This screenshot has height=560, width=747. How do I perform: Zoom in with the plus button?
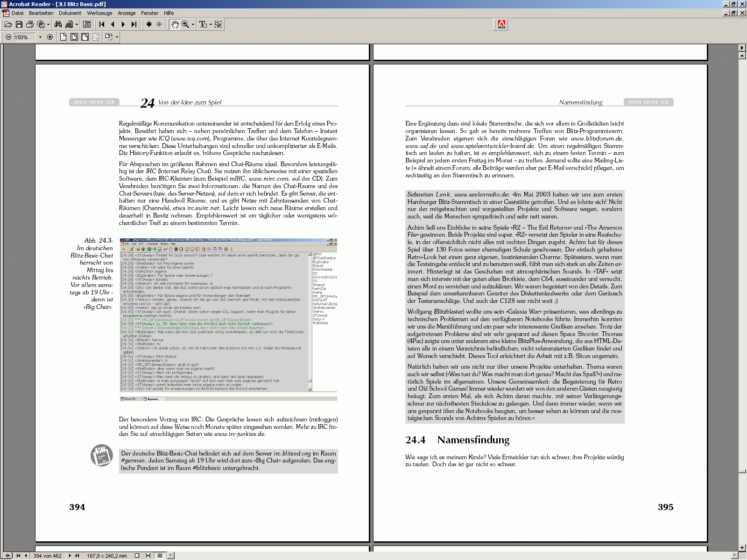pyautogui.click(x=50, y=37)
